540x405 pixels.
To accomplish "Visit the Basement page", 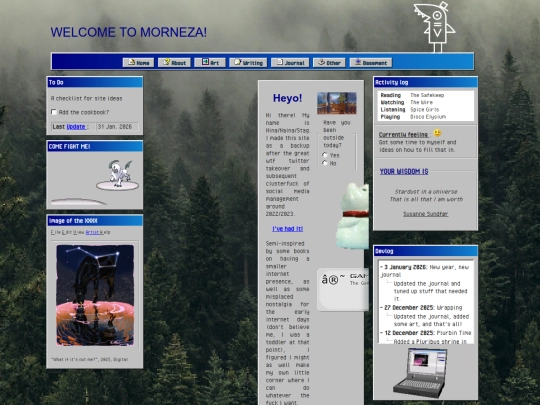I will point(371,63).
